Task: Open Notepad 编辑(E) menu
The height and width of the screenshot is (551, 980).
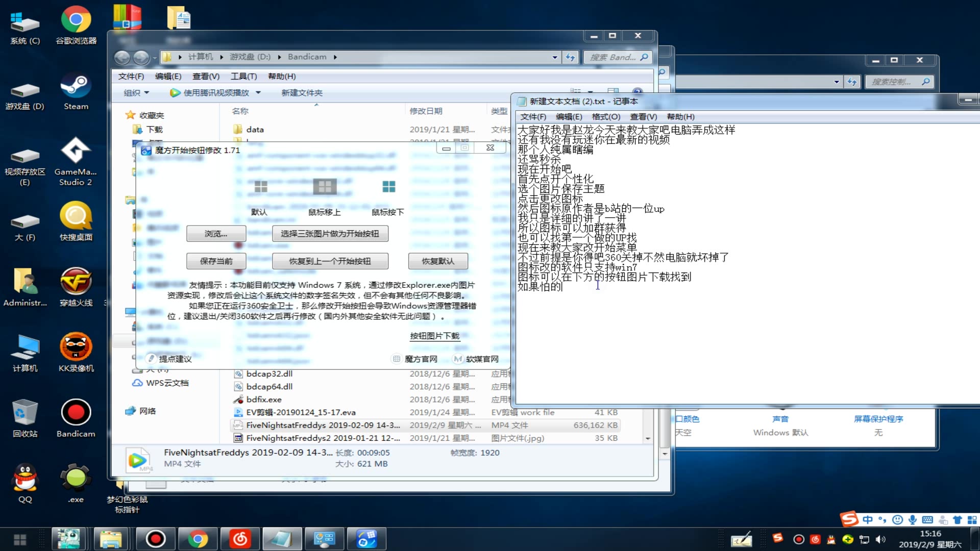Action: point(569,117)
